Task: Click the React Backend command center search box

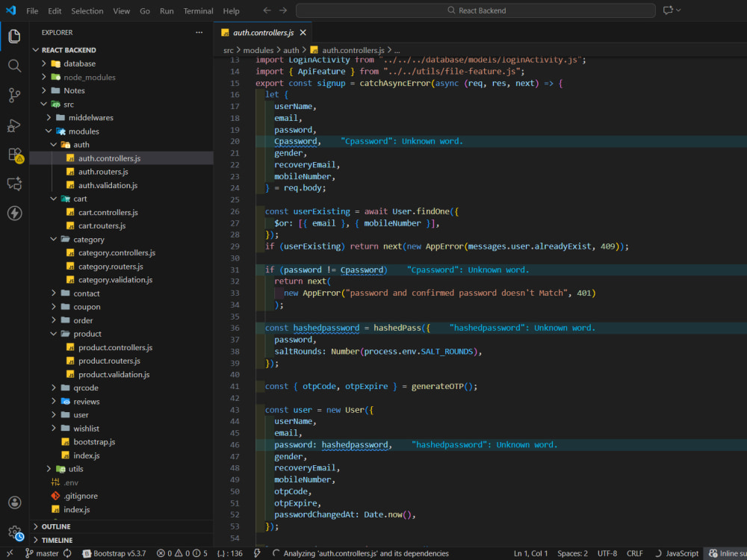Action: coord(475,10)
